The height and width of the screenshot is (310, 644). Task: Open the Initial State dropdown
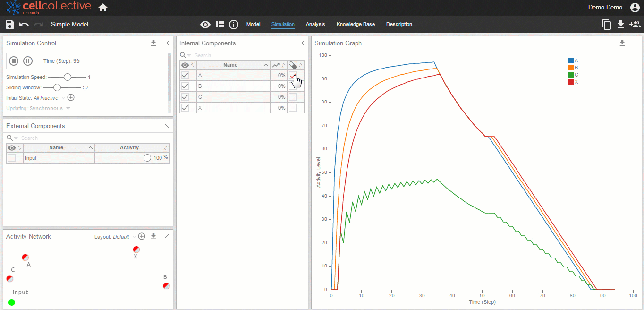pos(64,98)
